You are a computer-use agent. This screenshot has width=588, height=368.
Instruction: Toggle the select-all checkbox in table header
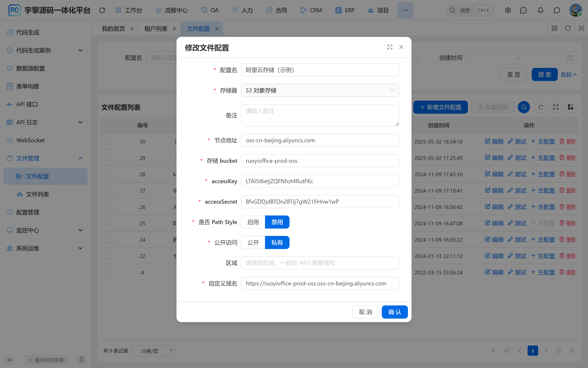click(x=109, y=125)
